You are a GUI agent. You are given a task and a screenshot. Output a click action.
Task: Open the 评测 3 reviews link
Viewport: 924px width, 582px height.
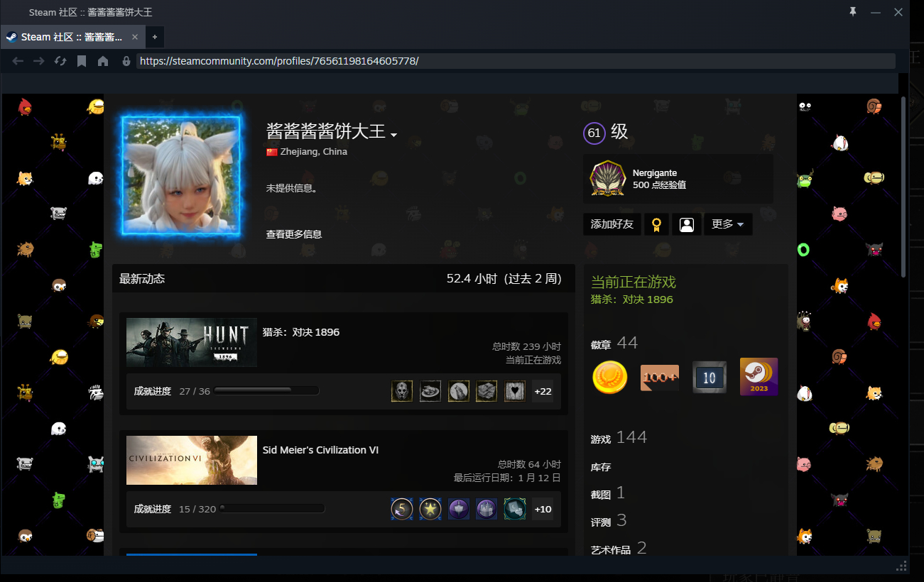609,521
